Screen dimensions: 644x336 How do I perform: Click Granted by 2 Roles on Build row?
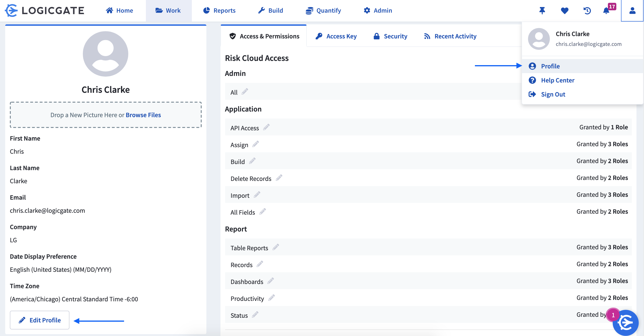(x=602, y=161)
